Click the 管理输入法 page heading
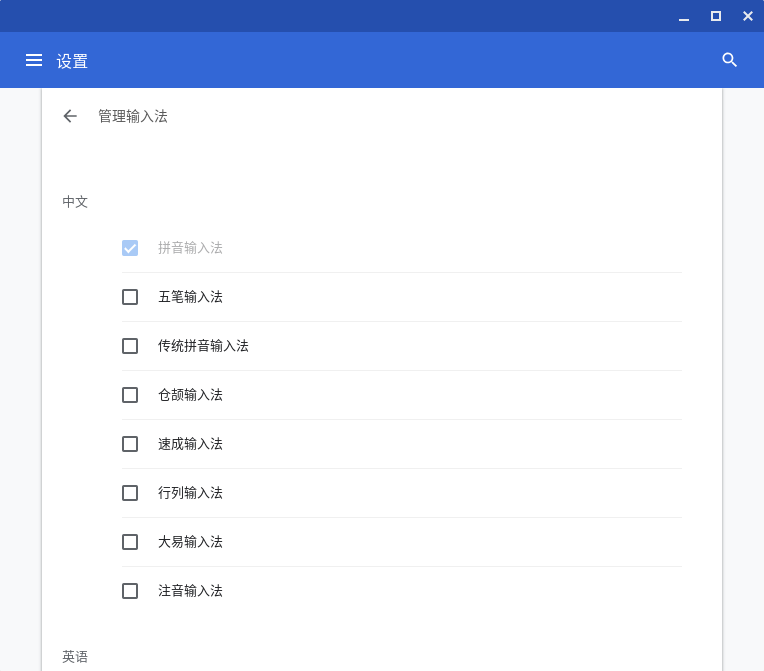This screenshot has width=764, height=671. pyautogui.click(x=132, y=116)
